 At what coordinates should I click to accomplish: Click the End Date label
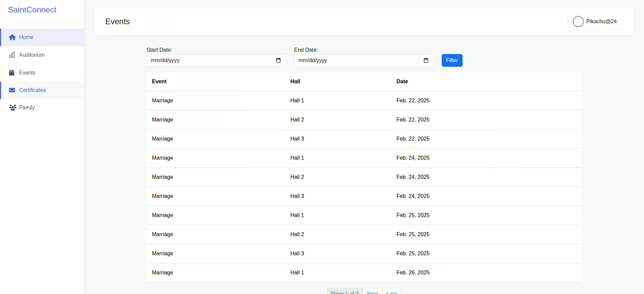(x=306, y=50)
